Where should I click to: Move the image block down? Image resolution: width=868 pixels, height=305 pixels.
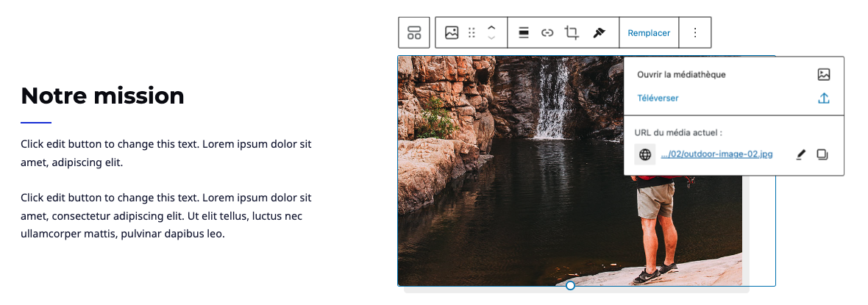click(x=492, y=38)
